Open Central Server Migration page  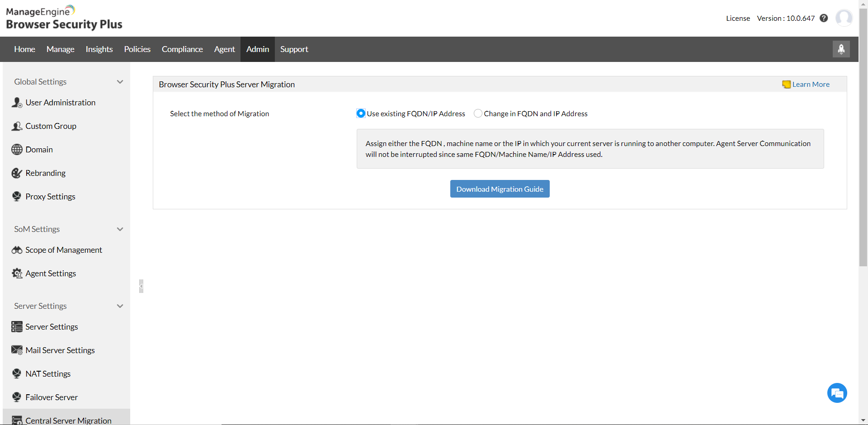pos(68,420)
